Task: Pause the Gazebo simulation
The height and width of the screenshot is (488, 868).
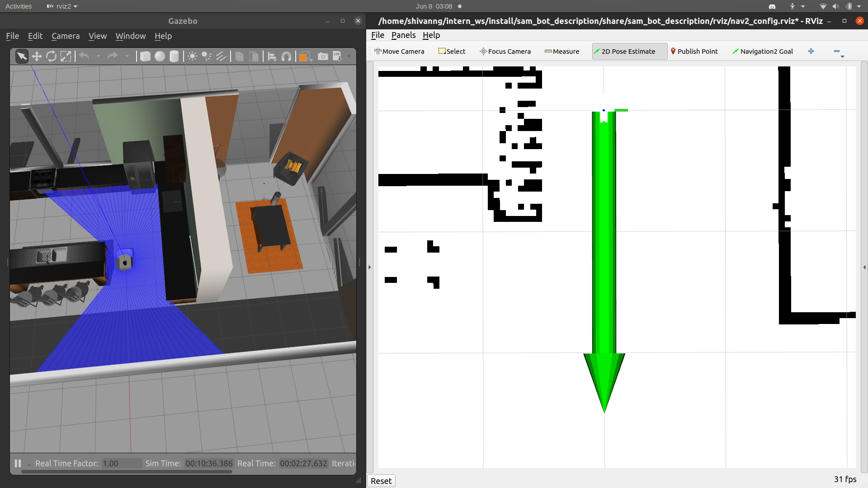Action: [18, 463]
